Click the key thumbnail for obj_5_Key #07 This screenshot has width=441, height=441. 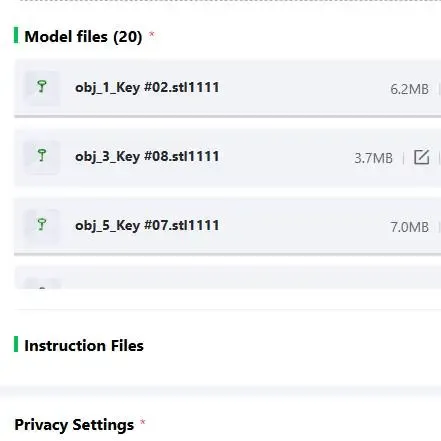(42, 226)
